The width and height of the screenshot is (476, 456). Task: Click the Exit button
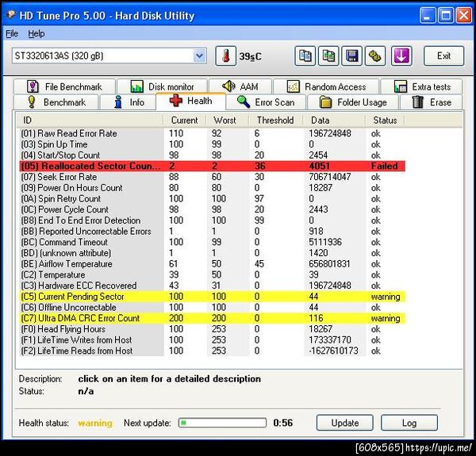[x=443, y=56]
